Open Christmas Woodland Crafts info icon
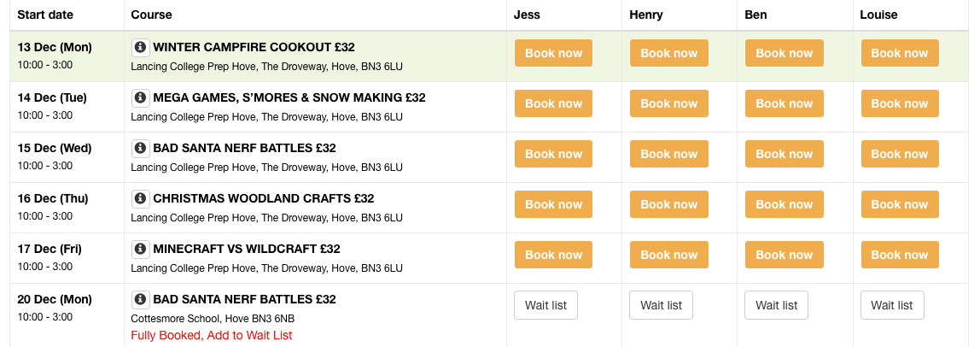The image size is (980, 347). tap(141, 199)
